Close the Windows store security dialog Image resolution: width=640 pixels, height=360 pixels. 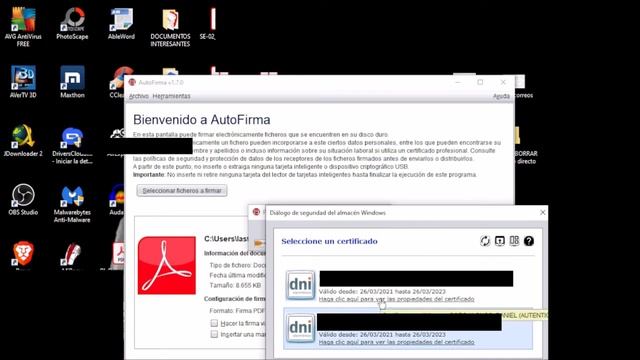coord(542,212)
